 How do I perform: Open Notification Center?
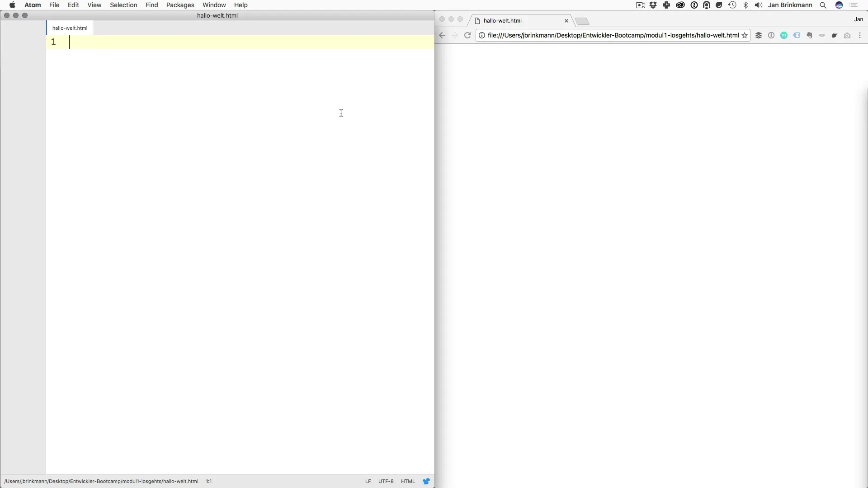click(854, 5)
